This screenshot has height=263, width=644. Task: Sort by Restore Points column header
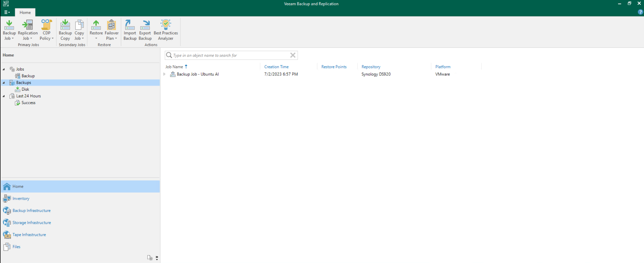pyautogui.click(x=334, y=67)
